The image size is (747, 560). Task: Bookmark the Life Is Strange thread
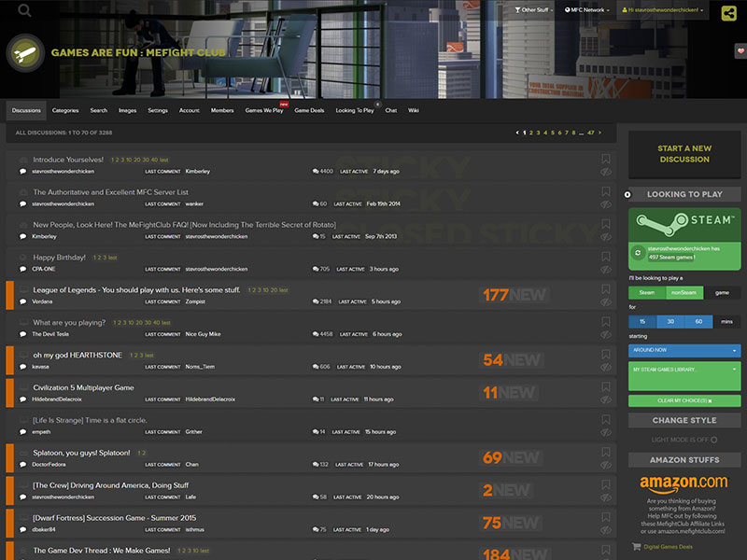pyautogui.click(x=605, y=419)
